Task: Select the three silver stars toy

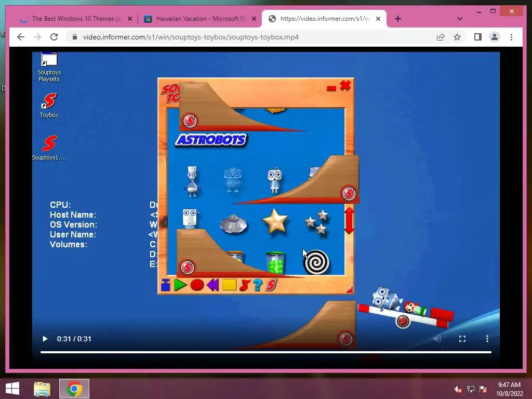Action: 316,222
